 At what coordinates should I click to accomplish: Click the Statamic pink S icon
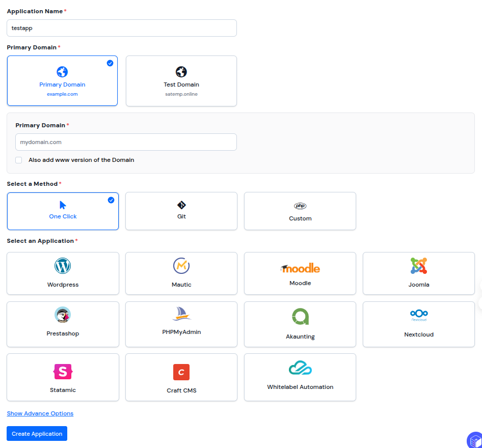tap(63, 372)
